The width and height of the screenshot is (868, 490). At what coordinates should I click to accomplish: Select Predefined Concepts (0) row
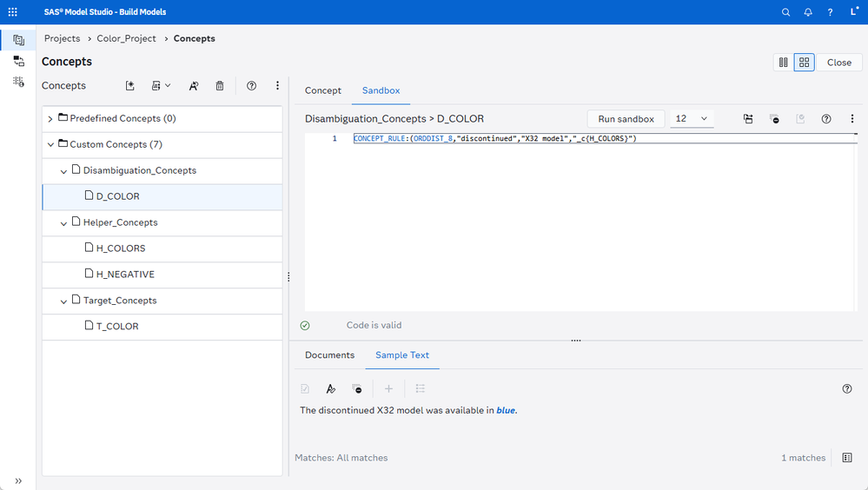pos(162,118)
